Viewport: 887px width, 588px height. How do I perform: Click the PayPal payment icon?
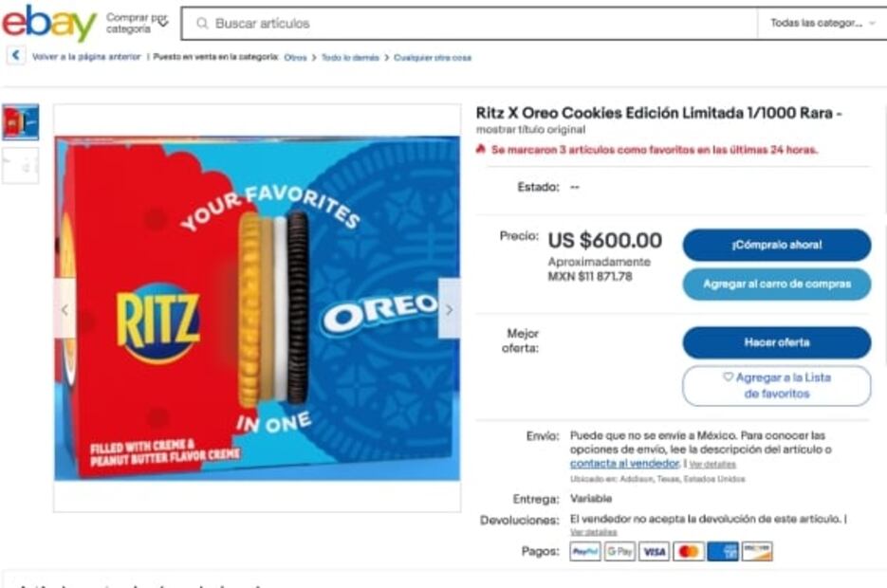[x=584, y=551]
